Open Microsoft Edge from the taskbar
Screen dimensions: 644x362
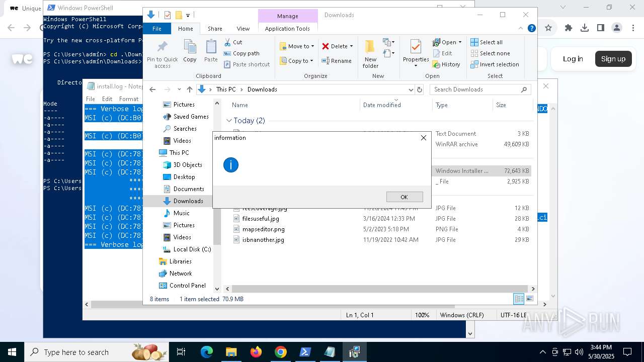click(207, 352)
